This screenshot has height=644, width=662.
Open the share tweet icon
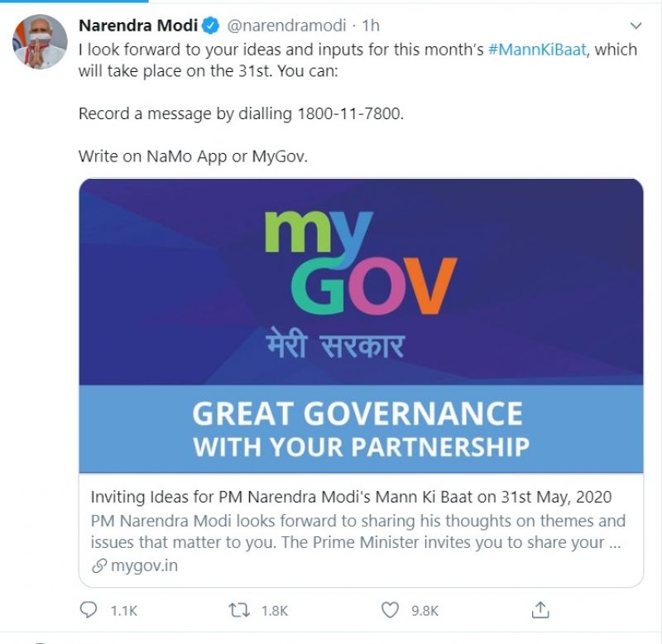(540, 610)
